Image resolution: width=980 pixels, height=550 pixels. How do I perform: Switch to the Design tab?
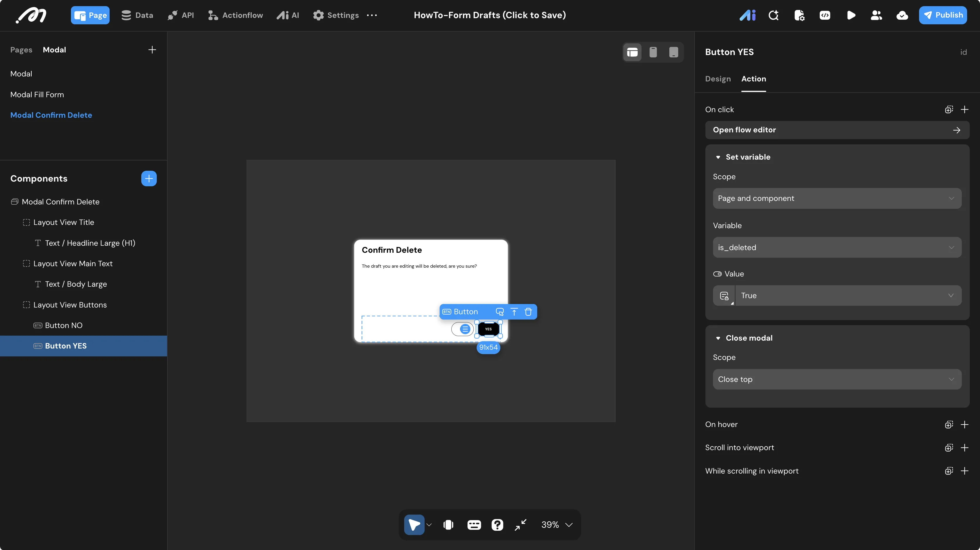(718, 79)
